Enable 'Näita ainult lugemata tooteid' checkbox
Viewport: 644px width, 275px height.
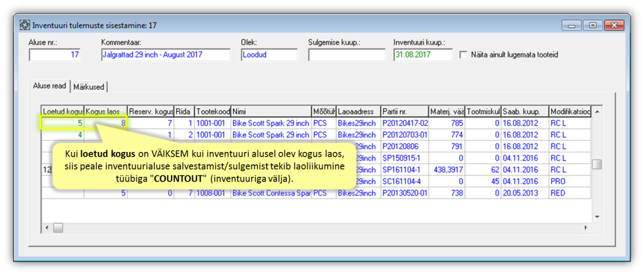(464, 54)
